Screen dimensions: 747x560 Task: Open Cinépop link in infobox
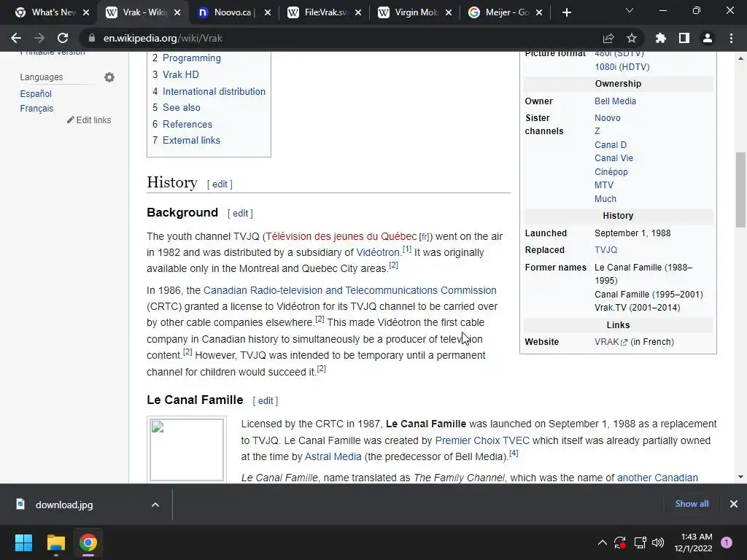coord(611,172)
